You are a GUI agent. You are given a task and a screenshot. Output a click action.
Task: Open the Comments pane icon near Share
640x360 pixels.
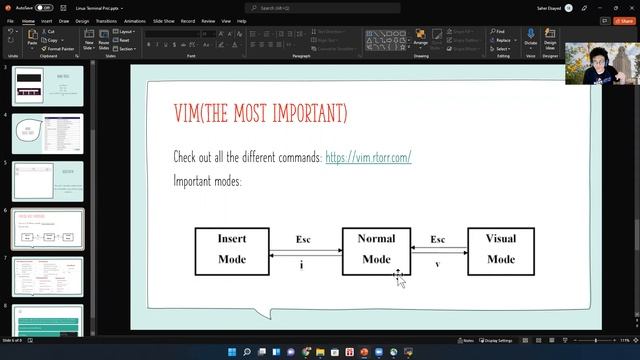[605, 21]
